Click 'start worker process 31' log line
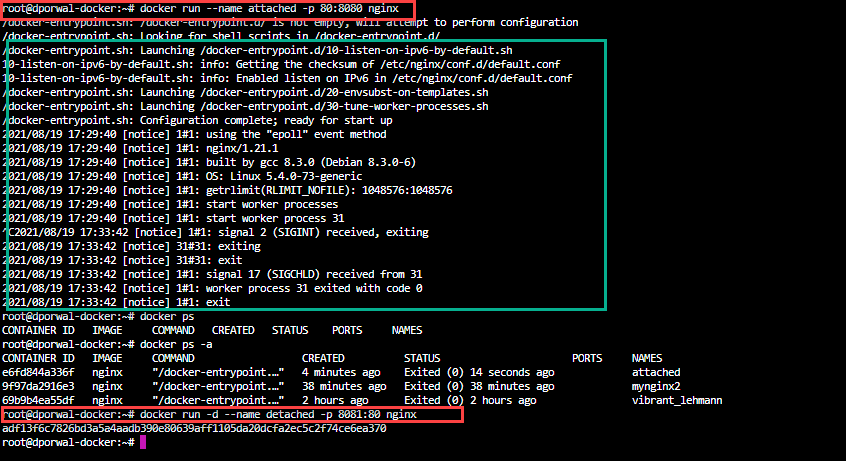 pyautogui.click(x=173, y=219)
